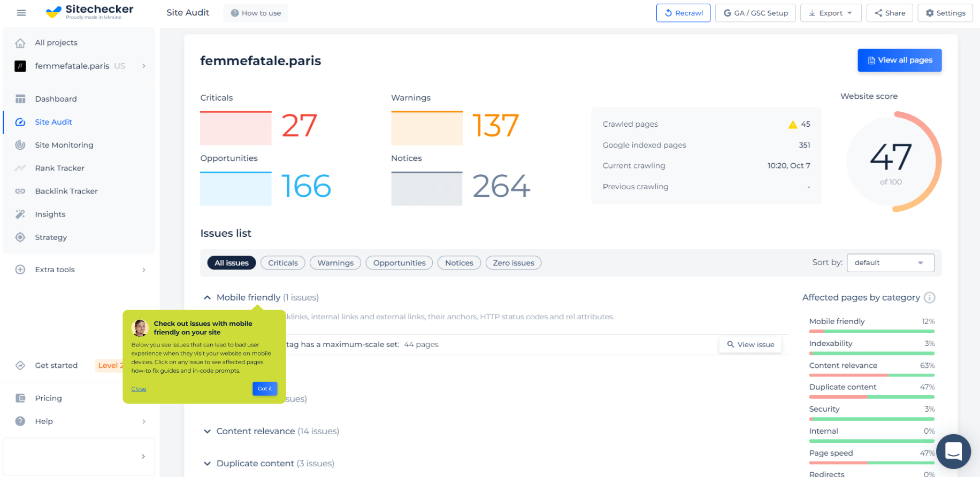Click the Help question mark icon

pos(20,421)
